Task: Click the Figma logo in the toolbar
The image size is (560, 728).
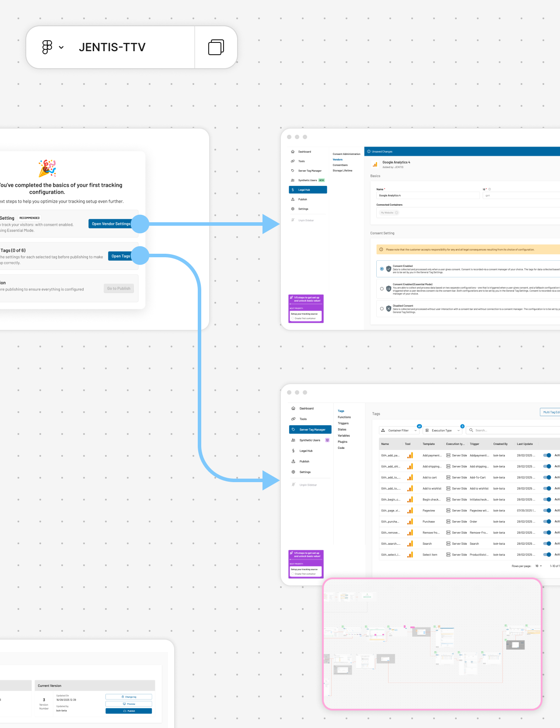Action: 47,47
